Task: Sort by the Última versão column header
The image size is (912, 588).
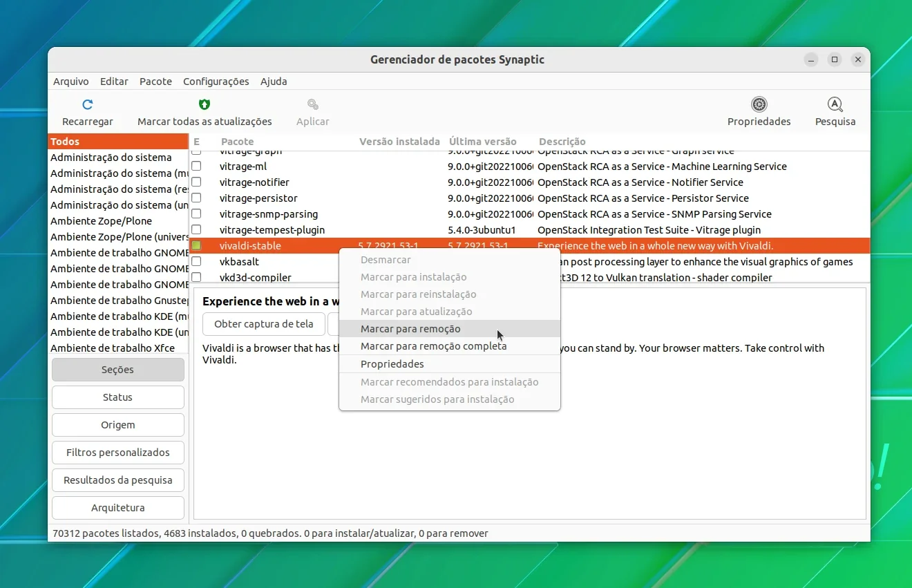Action: point(482,142)
